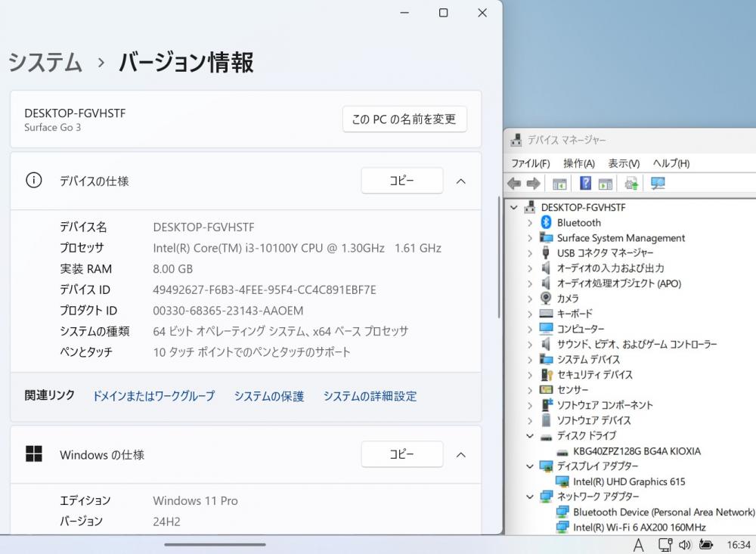Click コピー button for デバイスの仕様
The width and height of the screenshot is (756, 554).
(402, 181)
